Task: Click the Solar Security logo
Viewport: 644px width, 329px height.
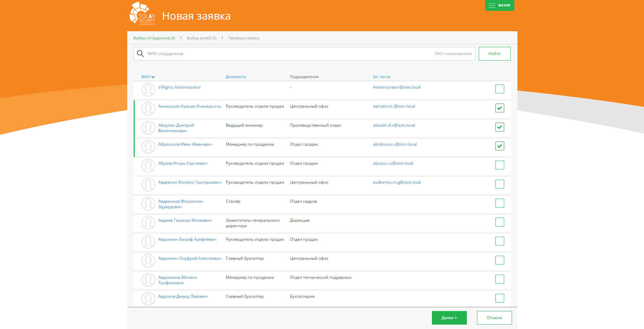Action: tap(143, 14)
